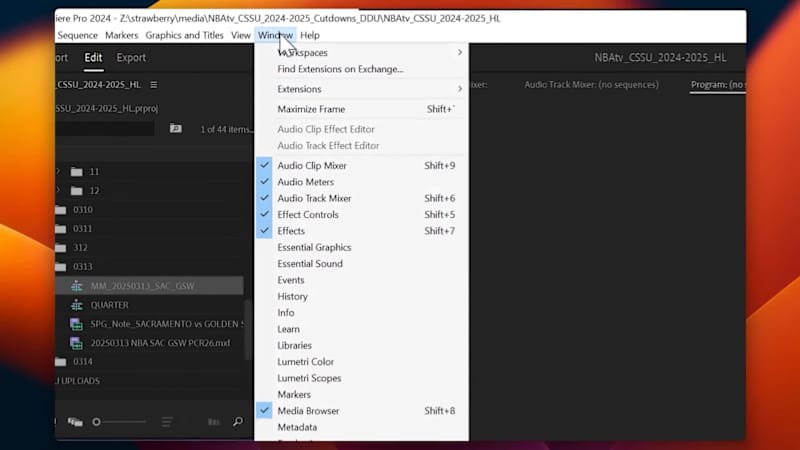
Task: Expand the Workspaces submenu
Action: 361,53
